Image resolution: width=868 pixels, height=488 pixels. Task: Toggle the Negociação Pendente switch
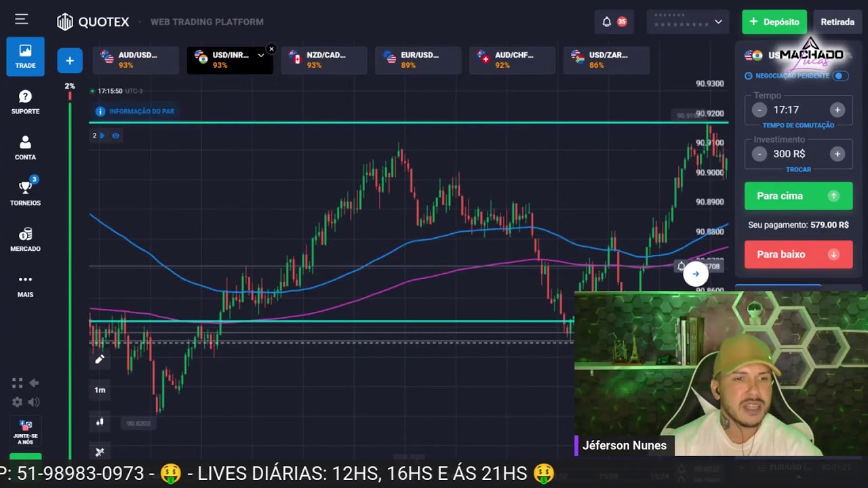pos(840,76)
